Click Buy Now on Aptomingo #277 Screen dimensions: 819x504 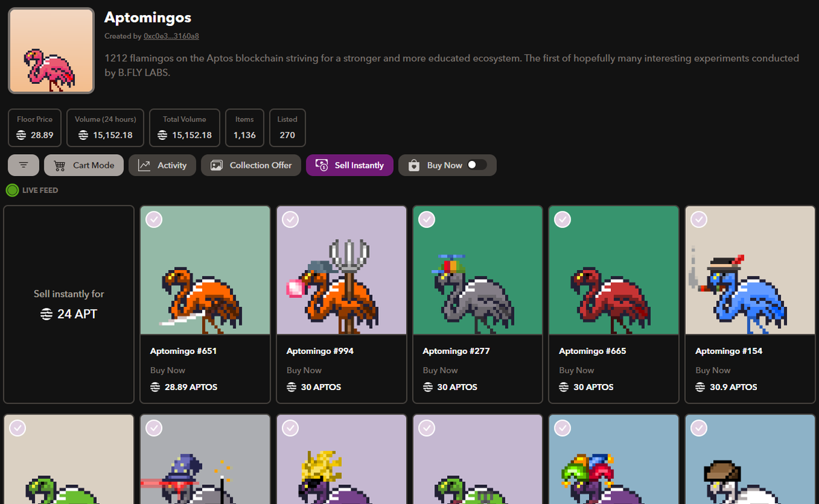click(440, 370)
